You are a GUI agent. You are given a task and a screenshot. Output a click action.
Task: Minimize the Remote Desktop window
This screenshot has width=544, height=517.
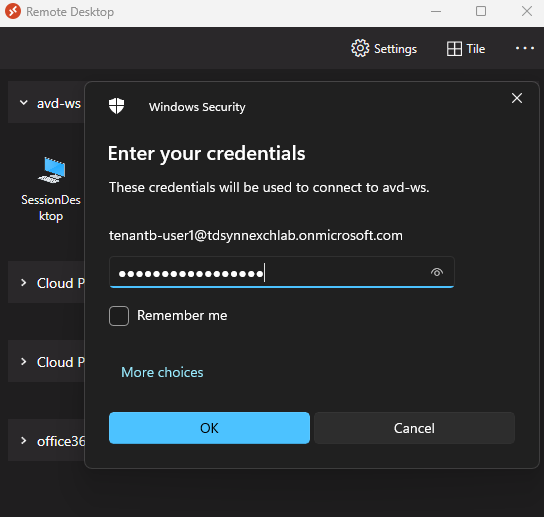click(436, 11)
